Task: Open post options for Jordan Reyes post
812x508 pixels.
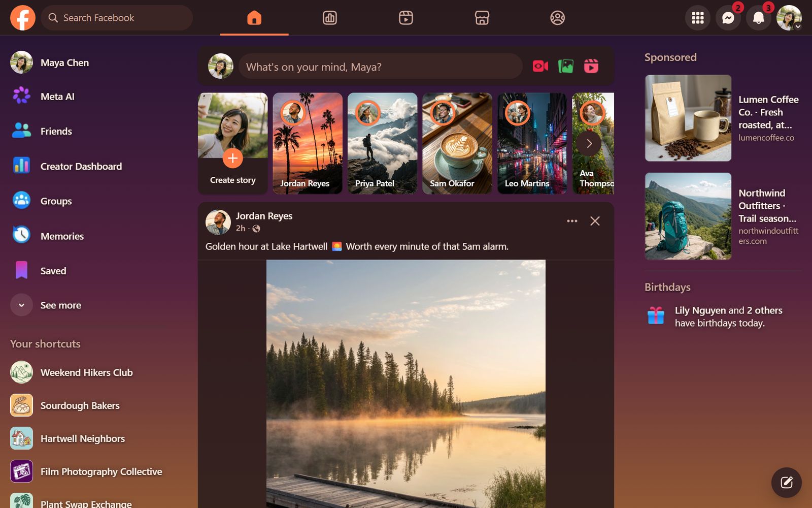Action: pyautogui.click(x=572, y=221)
